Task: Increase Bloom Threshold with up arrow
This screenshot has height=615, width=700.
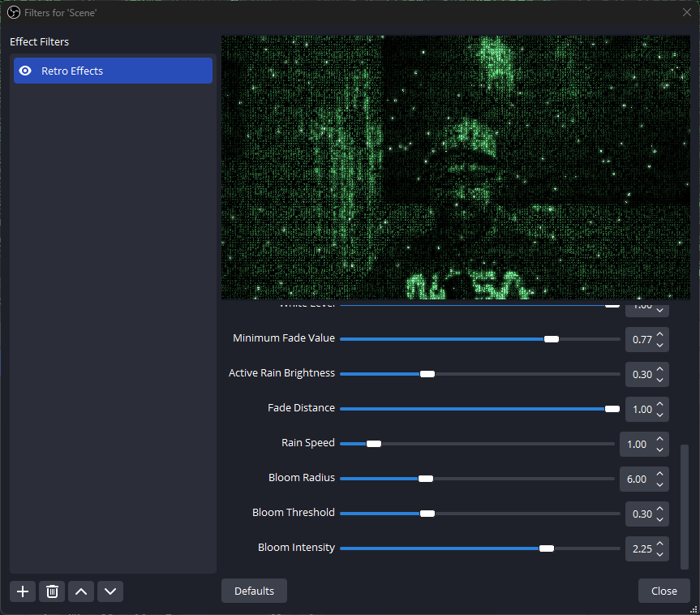Action: click(x=659, y=508)
